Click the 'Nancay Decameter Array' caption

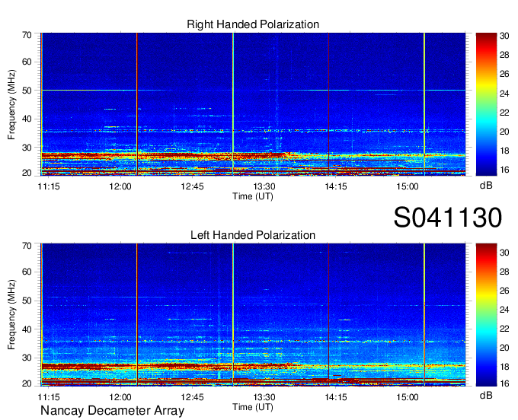[112, 411]
